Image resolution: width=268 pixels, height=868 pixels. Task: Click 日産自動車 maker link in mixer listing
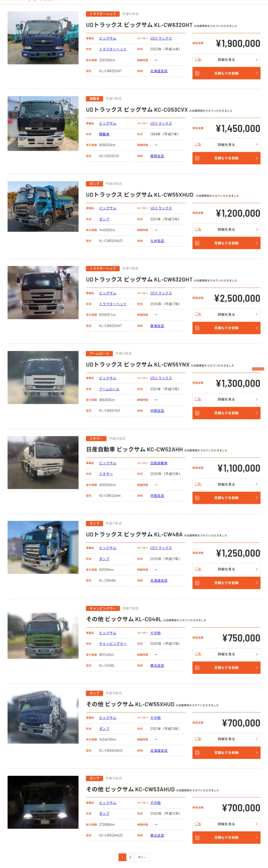159,463
